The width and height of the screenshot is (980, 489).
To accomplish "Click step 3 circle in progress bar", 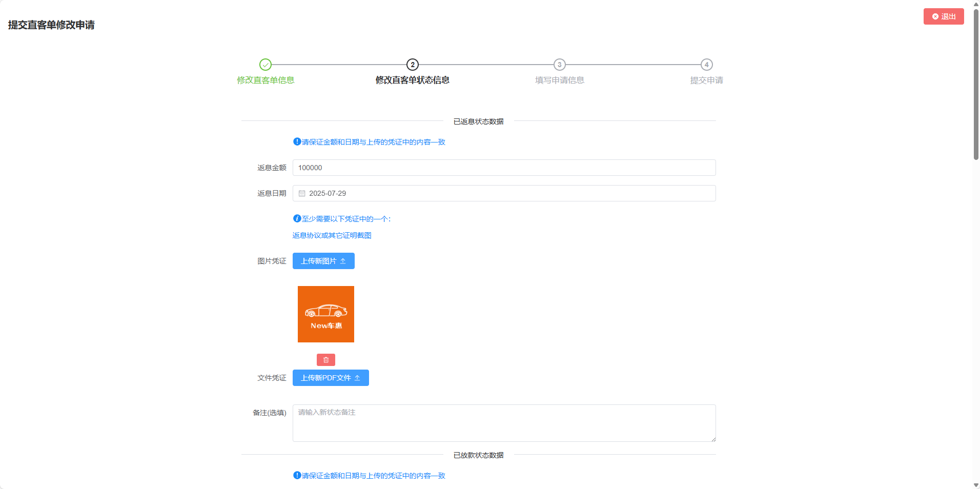I will point(559,65).
